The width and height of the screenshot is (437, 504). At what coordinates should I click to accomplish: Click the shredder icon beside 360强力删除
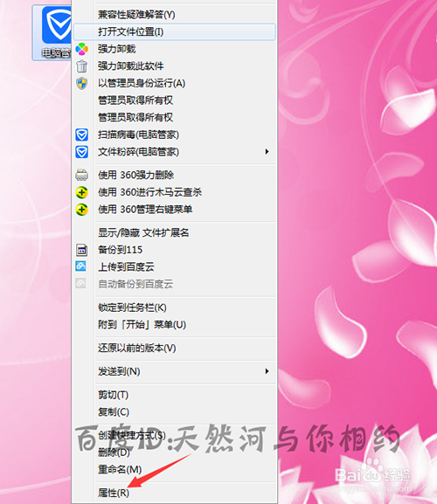[x=81, y=176]
